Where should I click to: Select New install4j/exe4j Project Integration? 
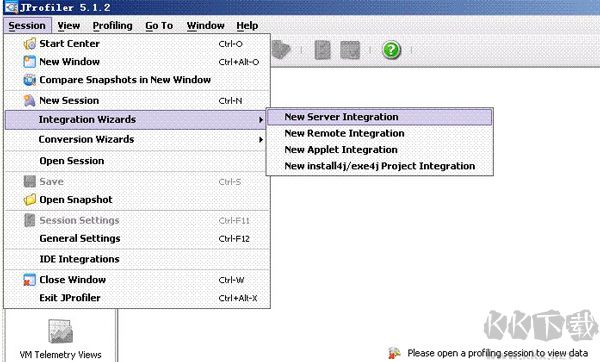379,166
